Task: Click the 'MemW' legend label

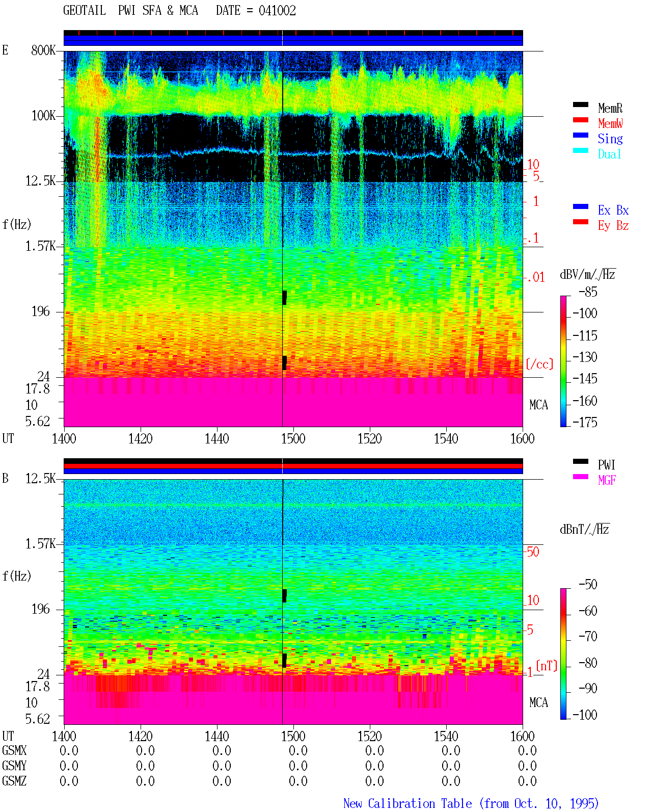Action: [x=610, y=123]
